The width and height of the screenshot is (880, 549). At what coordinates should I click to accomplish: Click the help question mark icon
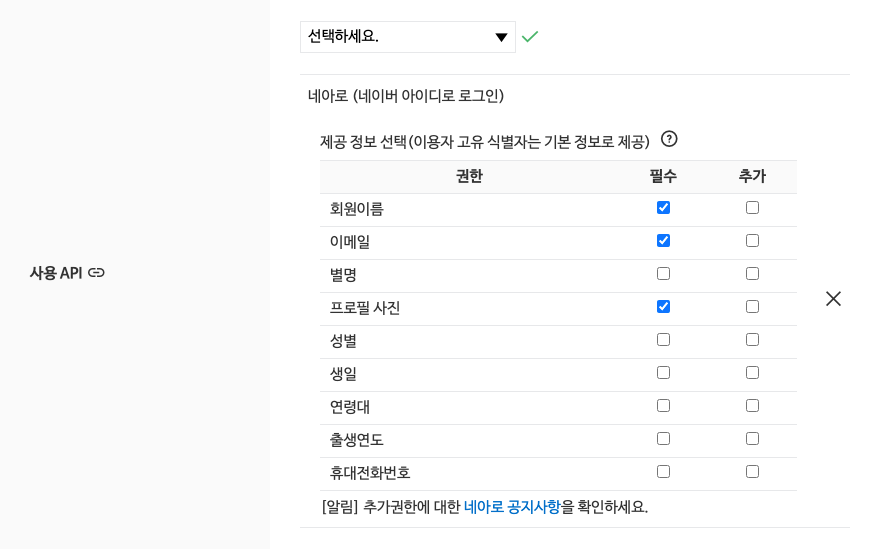tap(669, 139)
